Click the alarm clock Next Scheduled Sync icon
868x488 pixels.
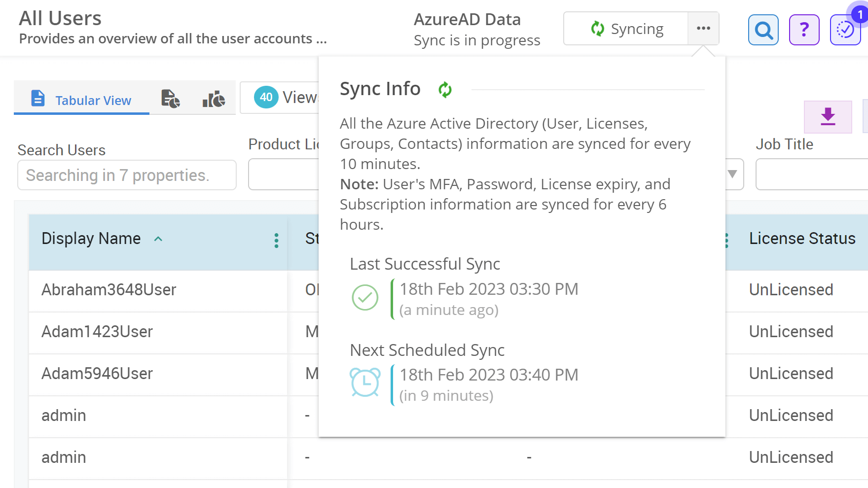click(365, 383)
